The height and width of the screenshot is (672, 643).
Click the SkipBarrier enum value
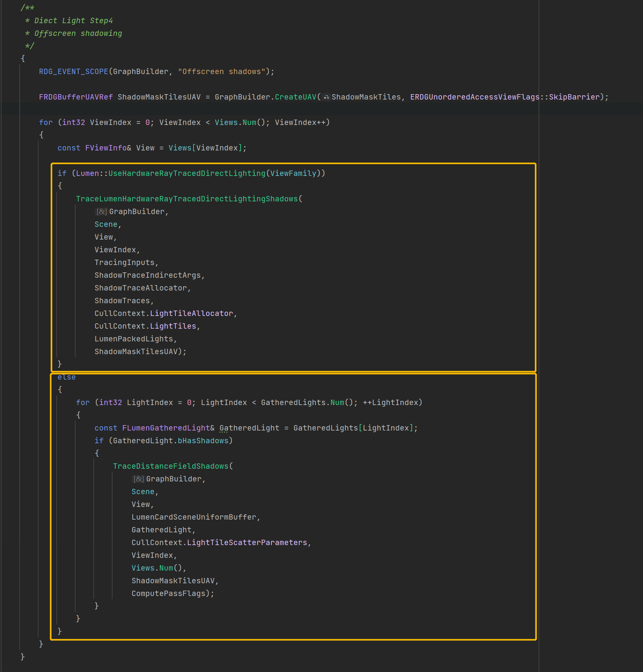pyautogui.click(x=574, y=97)
